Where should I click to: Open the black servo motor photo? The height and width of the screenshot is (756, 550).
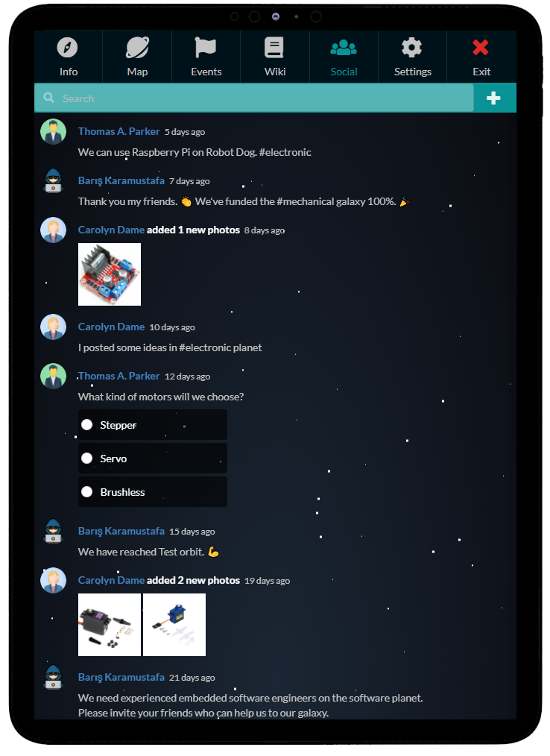coord(110,625)
